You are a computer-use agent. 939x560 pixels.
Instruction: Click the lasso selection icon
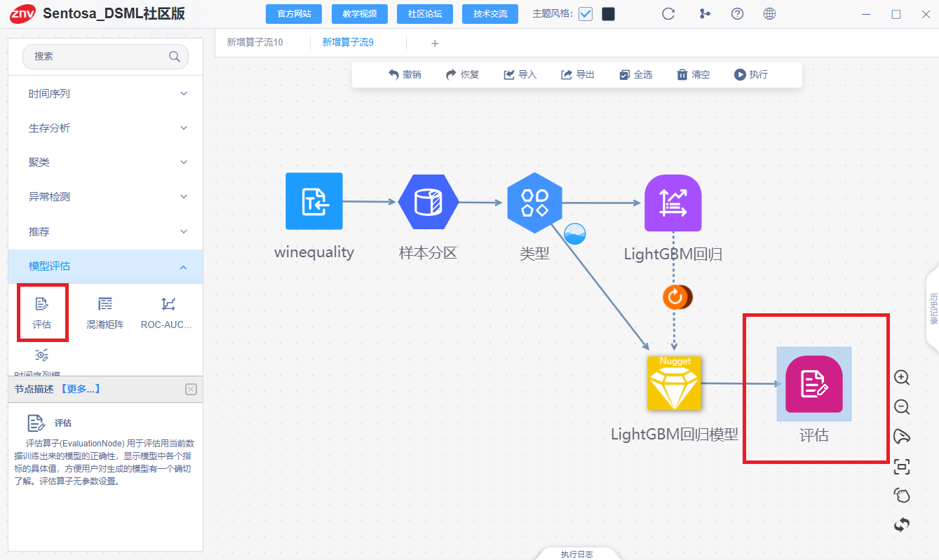[x=902, y=437]
